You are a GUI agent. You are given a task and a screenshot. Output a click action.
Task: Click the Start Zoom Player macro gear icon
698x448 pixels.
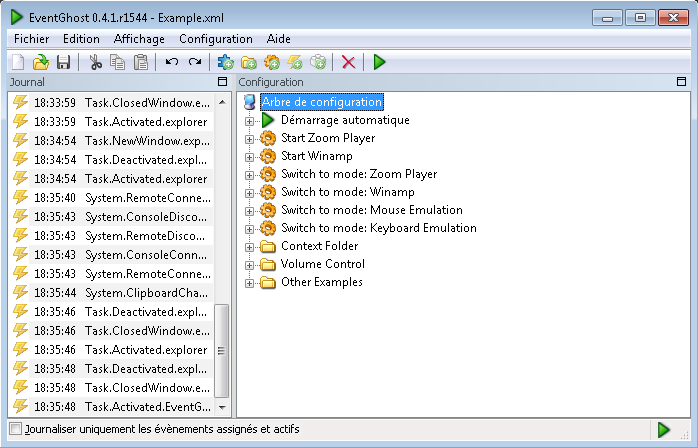(x=268, y=138)
